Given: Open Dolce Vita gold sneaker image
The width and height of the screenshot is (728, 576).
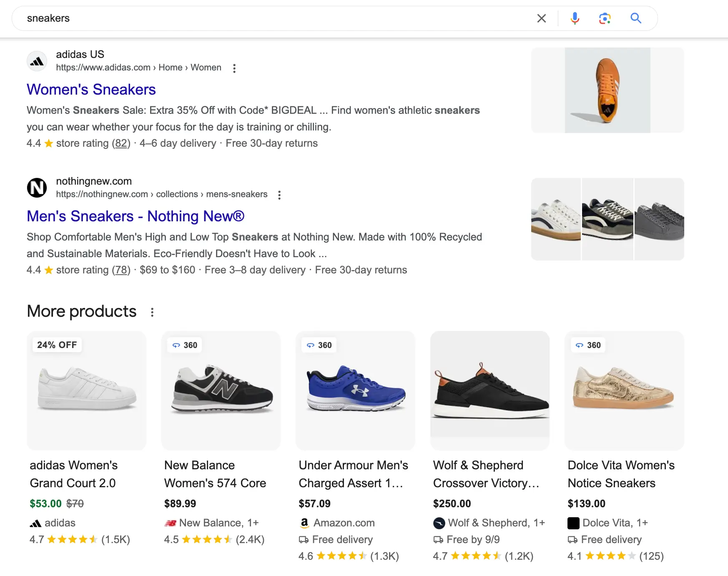Looking at the screenshot, I should point(624,391).
